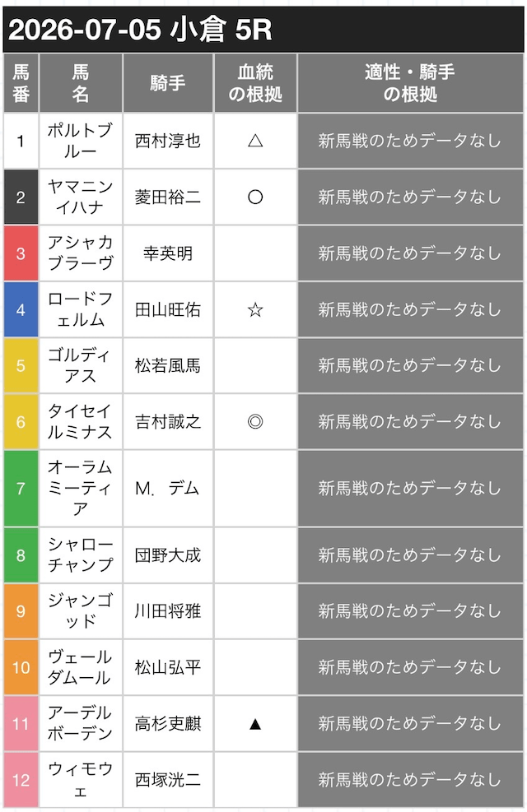Click the double-circle mark for タイセイルミナス

tap(255, 422)
